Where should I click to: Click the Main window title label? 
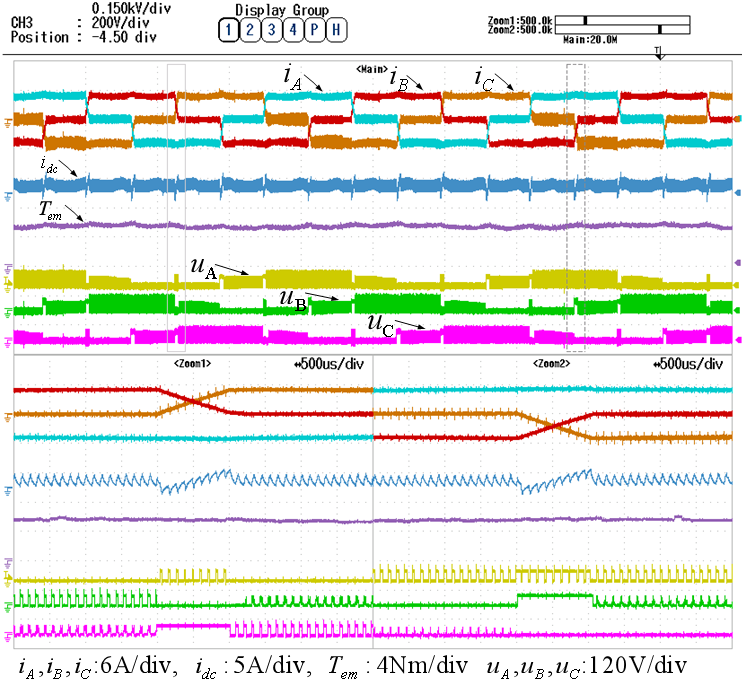pos(370,67)
